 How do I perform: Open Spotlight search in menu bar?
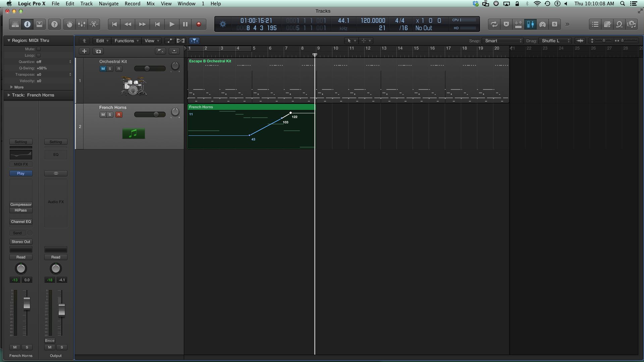click(622, 4)
